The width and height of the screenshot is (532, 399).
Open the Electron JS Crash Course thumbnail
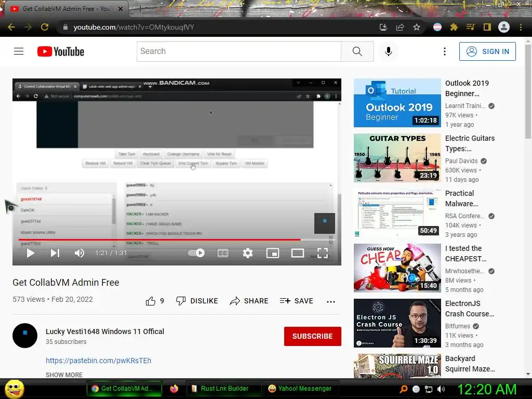[x=397, y=323]
